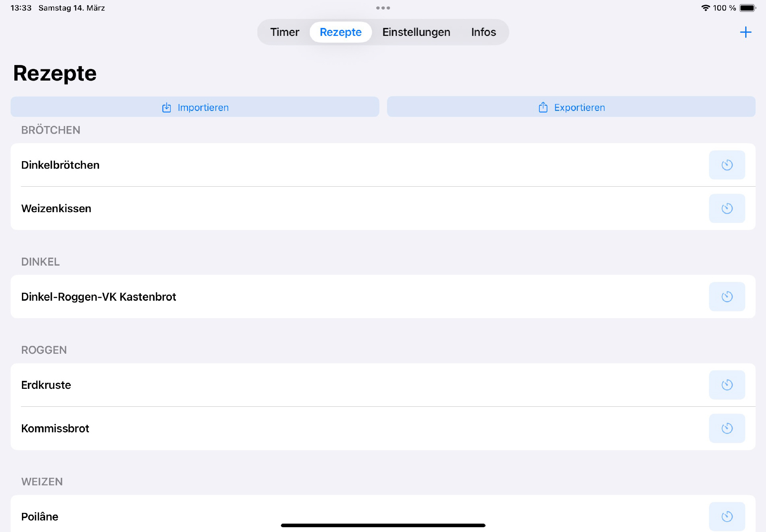Start timer for Erdkruste recipe
Image resolution: width=766 pixels, height=532 pixels.
pos(727,384)
